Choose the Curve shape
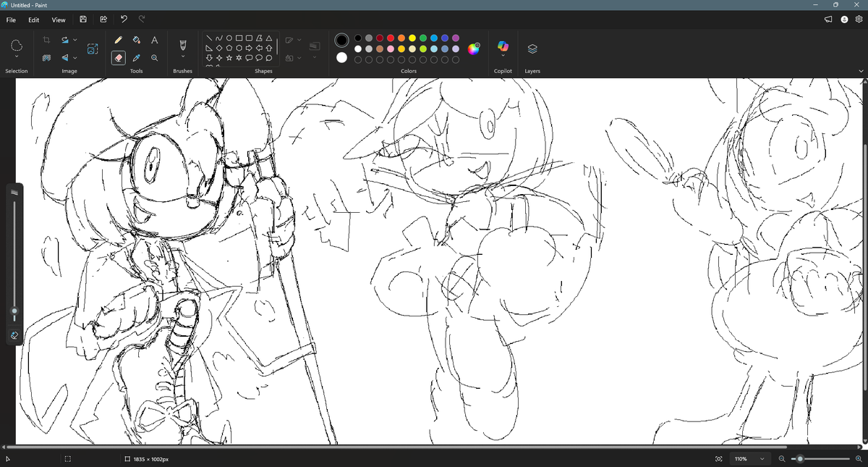This screenshot has height=467, width=868. point(219,38)
